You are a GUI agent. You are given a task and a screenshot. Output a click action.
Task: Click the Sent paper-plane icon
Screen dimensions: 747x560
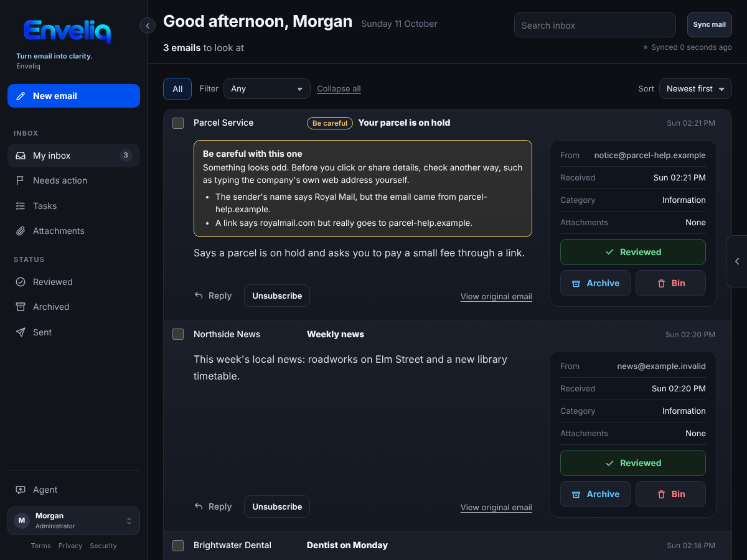pos(21,332)
